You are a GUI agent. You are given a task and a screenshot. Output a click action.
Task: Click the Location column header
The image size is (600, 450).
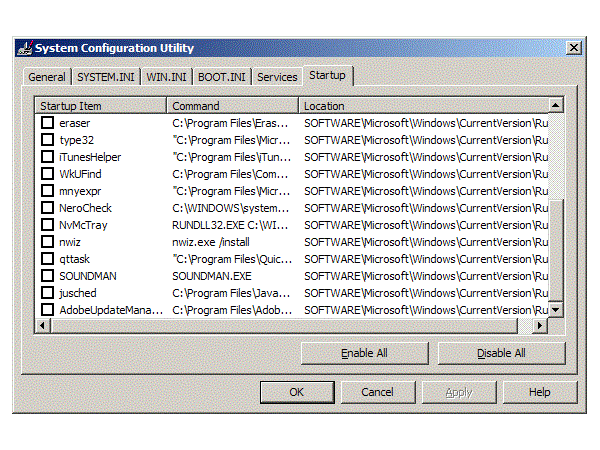[424, 106]
